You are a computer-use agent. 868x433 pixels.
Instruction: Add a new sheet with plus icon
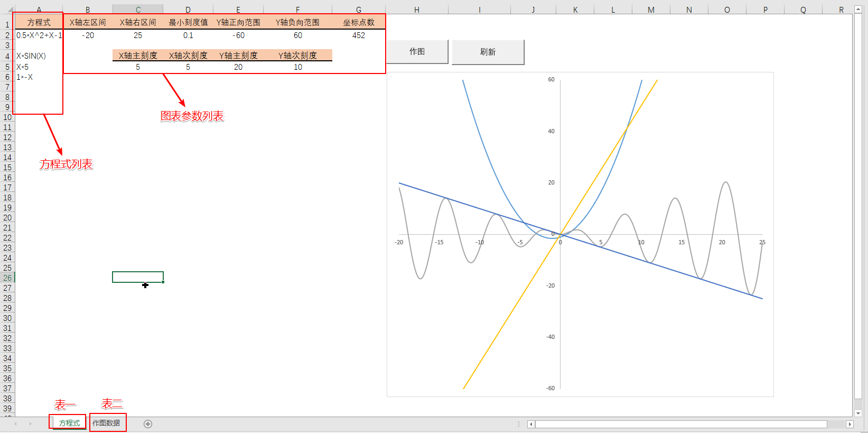coord(148,424)
